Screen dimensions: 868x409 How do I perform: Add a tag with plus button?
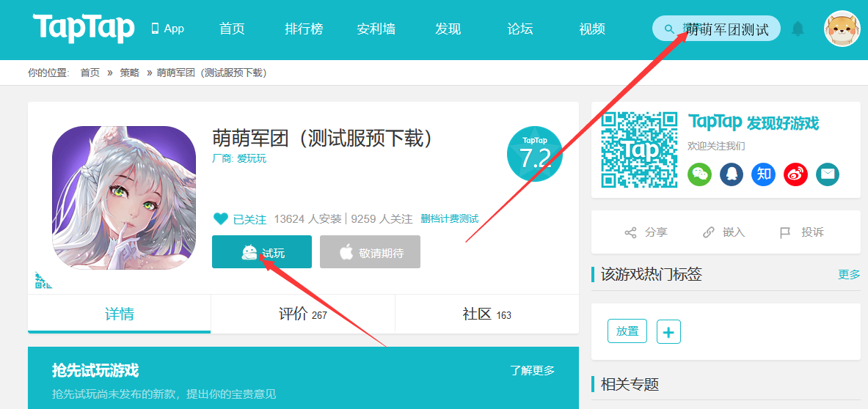point(668,331)
